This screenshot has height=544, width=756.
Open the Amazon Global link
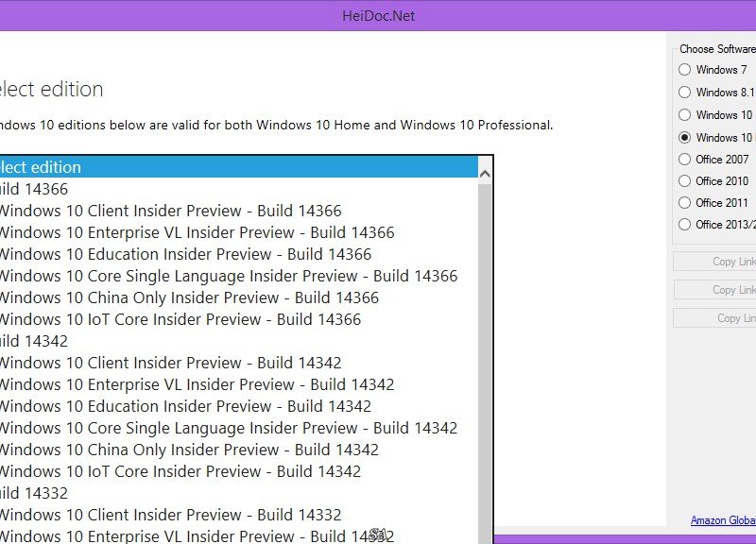click(x=723, y=520)
